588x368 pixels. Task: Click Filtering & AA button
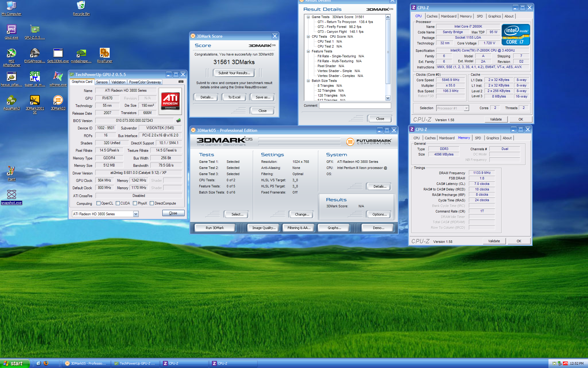[299, 228]
